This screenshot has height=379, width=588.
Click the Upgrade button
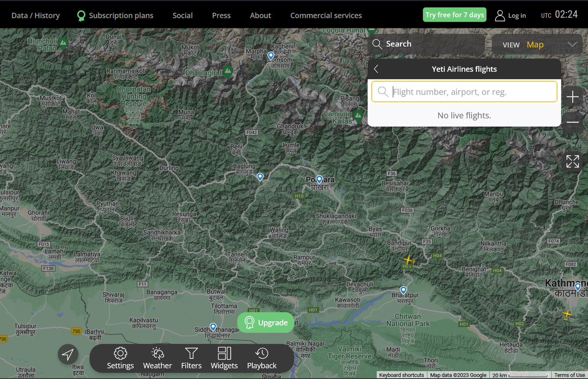point(266,322)
